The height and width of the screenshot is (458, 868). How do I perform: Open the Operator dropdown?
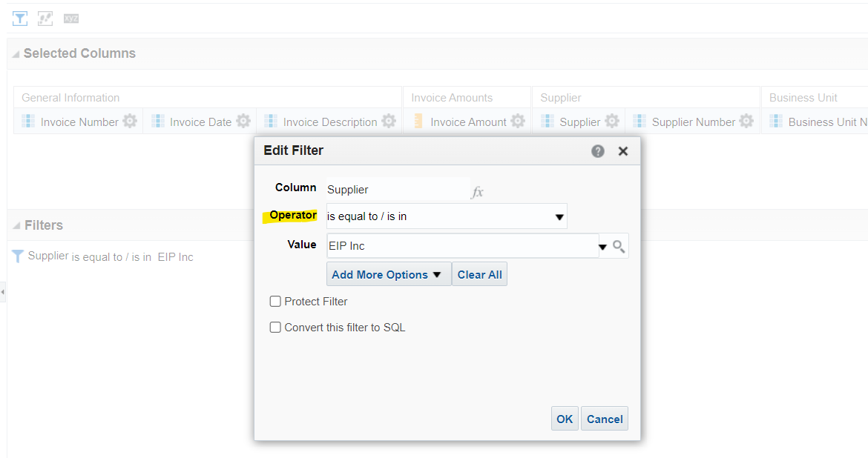click(x=446, y=216)
